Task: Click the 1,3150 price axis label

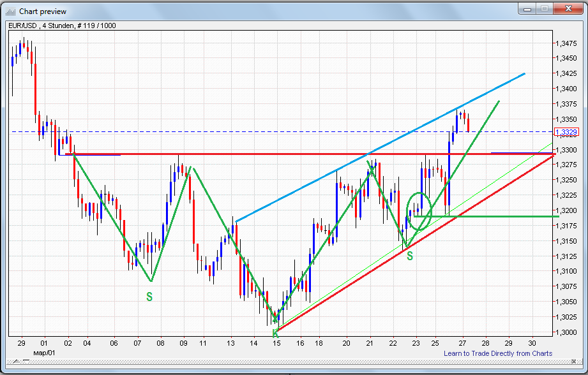Action: tap(566, 241)
